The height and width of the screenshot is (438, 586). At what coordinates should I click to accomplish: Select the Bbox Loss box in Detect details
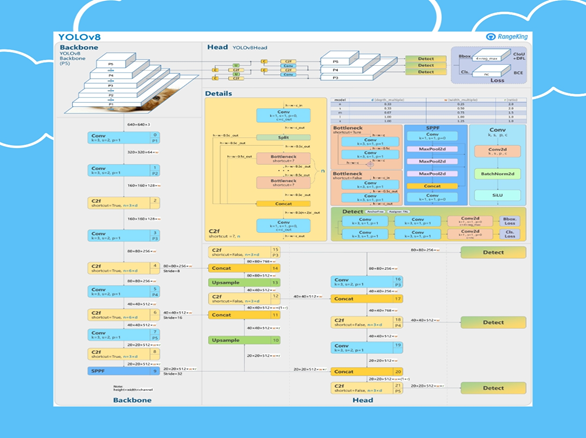[x=510, y=221]
